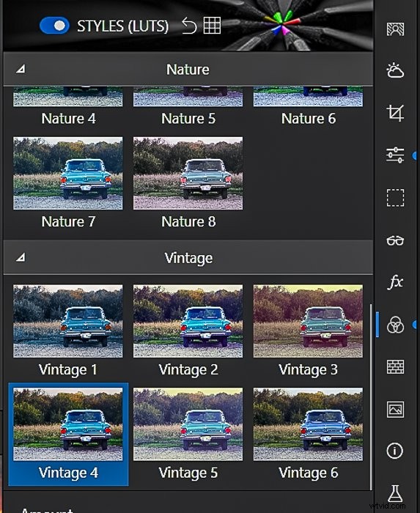
Task: Select the Vintage 6 preset
Action: pos(308,435)
